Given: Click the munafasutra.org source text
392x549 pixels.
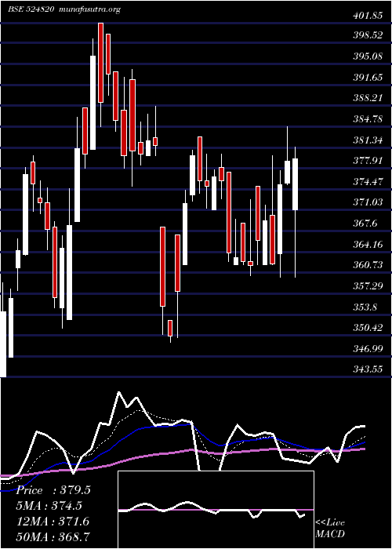Looking at the screenshot, I should tap(90, 9).
